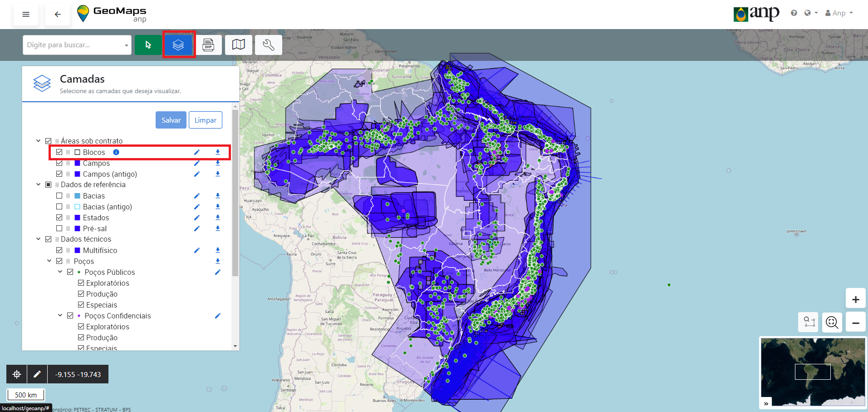This screenshot has height=412, width=868.
Task: Open the SHP shapefile upload tool
Action: tap(208, 45)
